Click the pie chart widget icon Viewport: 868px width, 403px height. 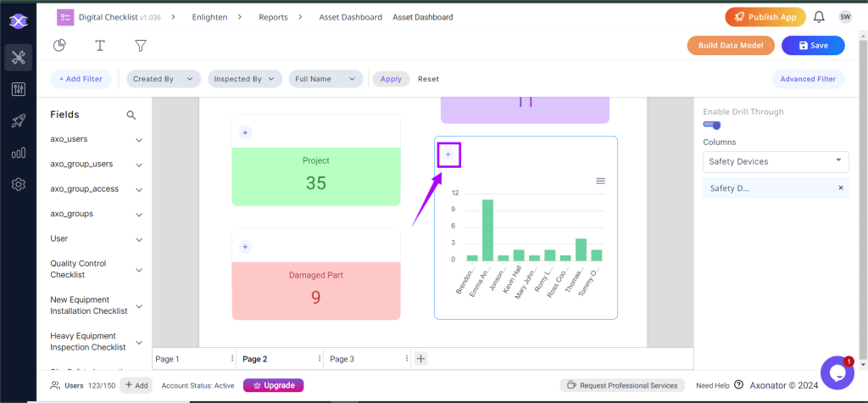coord(59,46)
